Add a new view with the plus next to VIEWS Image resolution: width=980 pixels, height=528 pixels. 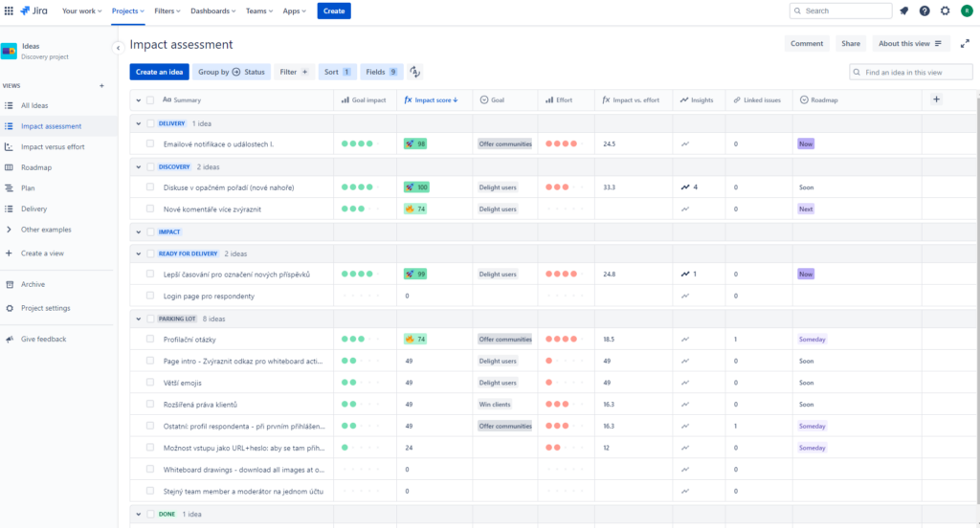tap(101, 85)
